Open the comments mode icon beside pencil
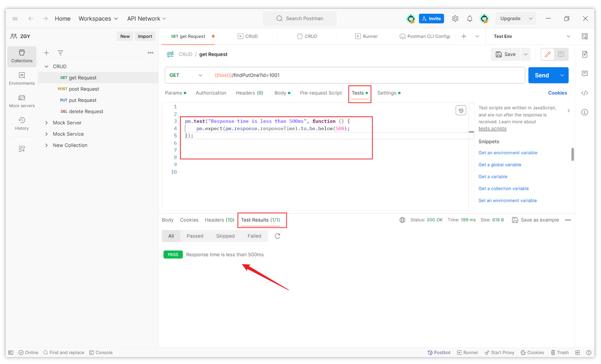601x364 pixels. tap(561, 54)
